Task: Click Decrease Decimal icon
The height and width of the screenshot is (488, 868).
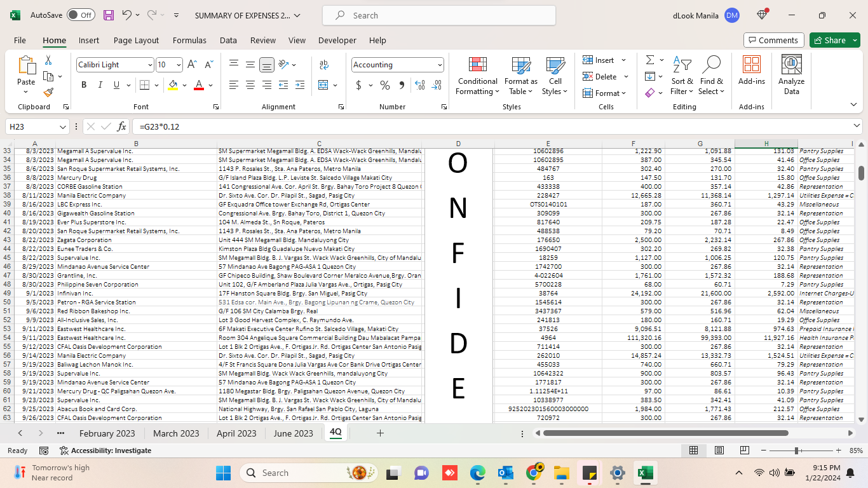Action: (x=437, y=85)
